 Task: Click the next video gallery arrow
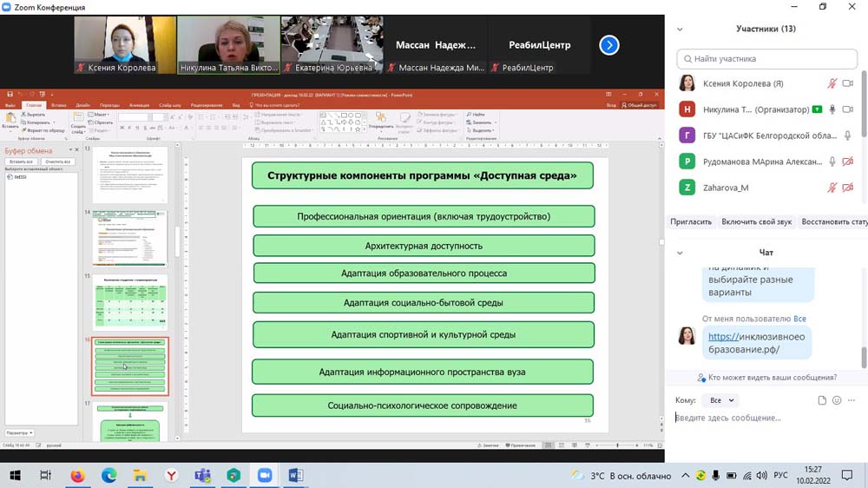(x=609, y=45)
